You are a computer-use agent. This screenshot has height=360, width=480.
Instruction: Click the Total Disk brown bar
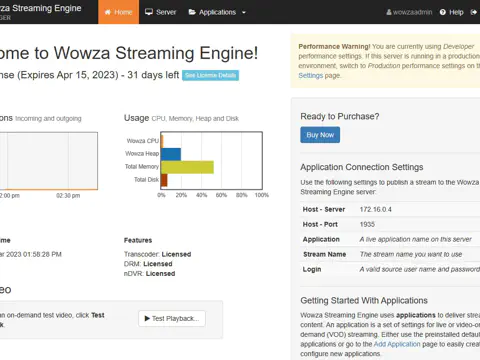(164, 180)
